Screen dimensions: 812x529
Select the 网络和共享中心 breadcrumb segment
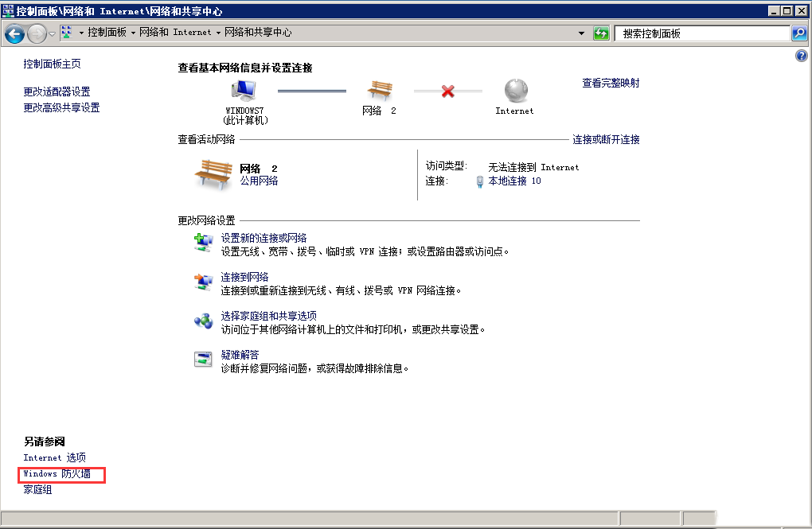click(x=258, y=33)
